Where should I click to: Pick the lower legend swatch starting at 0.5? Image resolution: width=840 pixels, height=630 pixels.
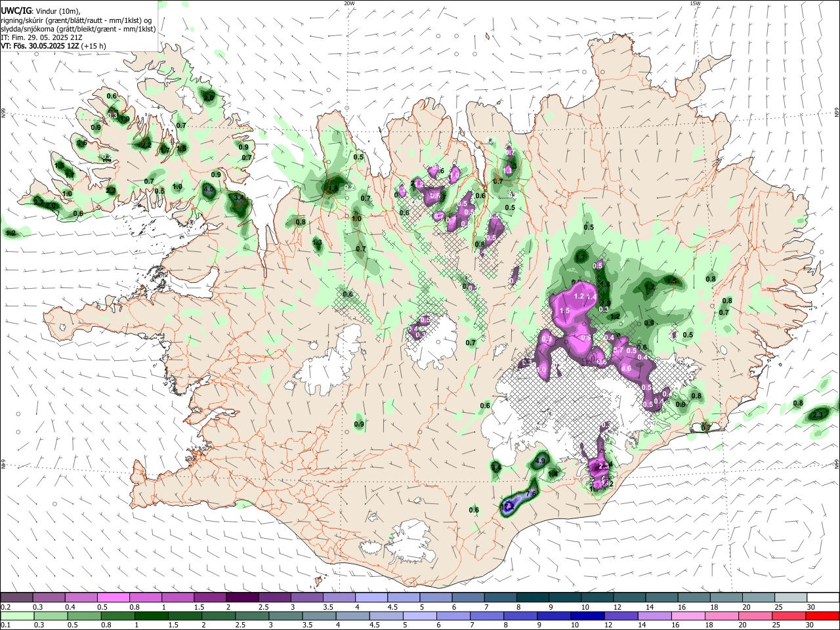[84, 616]
